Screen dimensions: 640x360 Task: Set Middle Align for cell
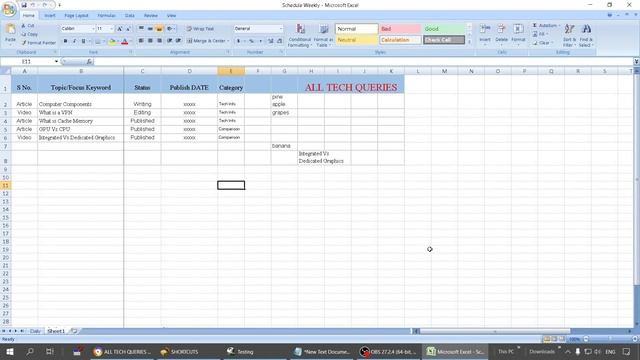pos(150,29)
